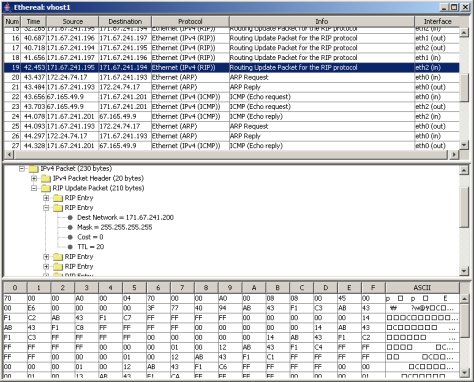Click detail tree scroll down arrow
The width and height of the screenshot is (474, 382).
tap(464, 271)
